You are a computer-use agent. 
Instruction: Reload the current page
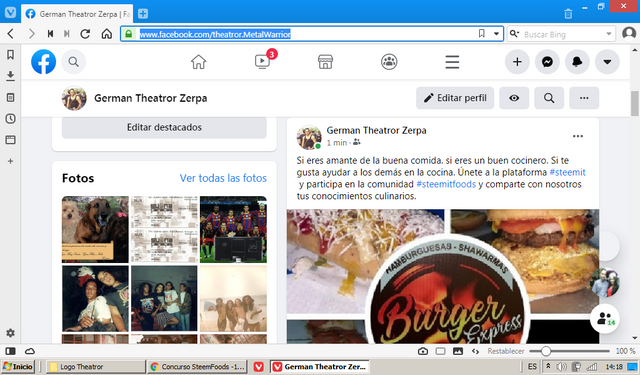point(85,34)
